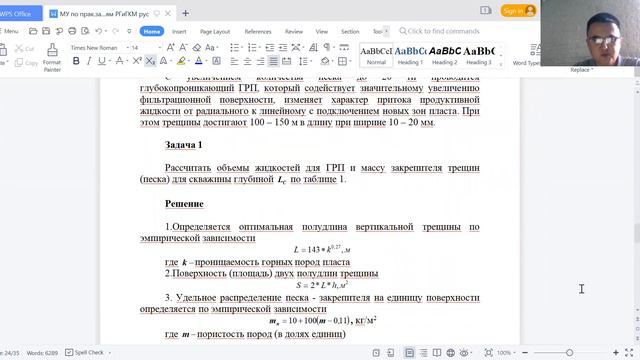
Task: Decrease paragraph indent
Action: click(269, 48)
